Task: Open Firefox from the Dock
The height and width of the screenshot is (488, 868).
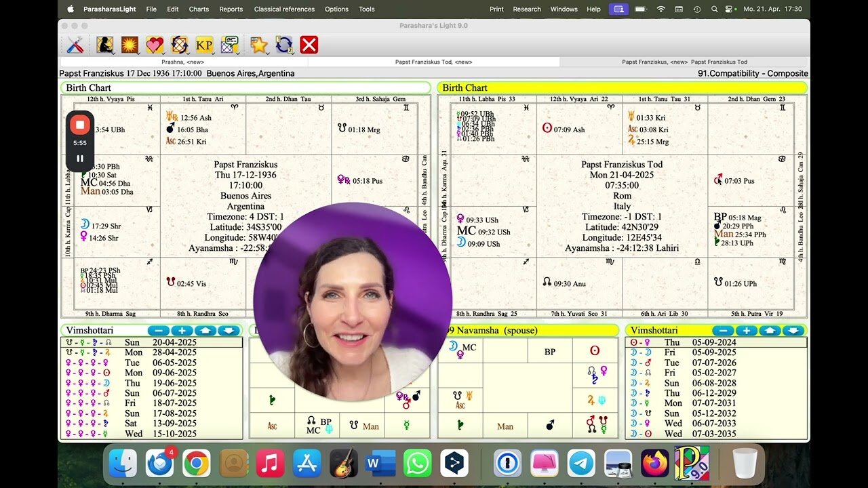Action: [x=654, y=464]
